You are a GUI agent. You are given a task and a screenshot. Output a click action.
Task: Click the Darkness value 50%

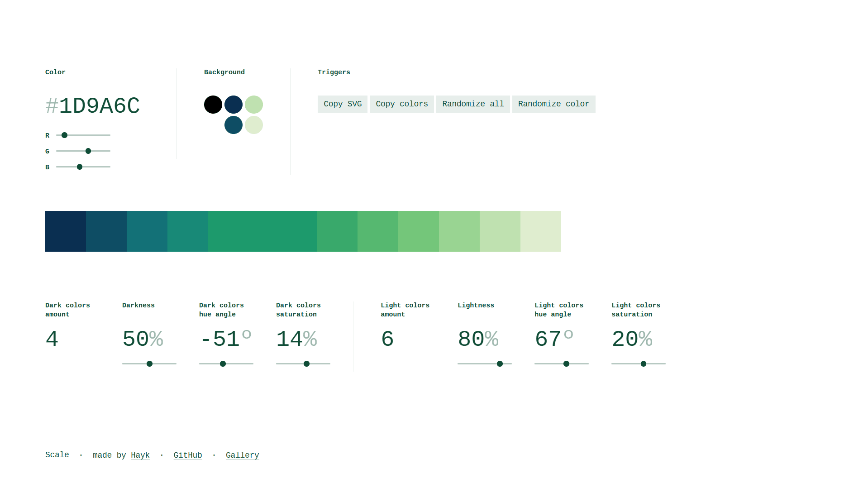click(143, 340)
